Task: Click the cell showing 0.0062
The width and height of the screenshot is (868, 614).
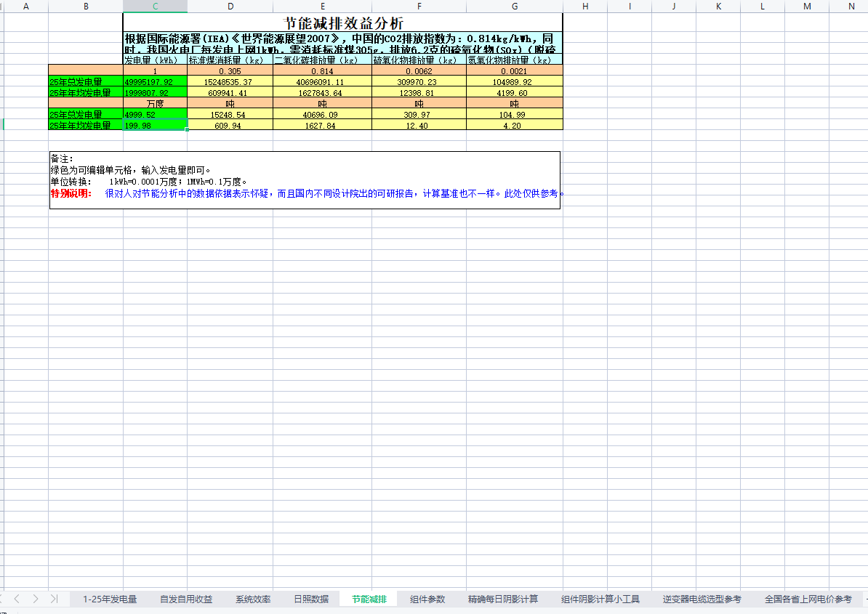Action: [419, 70]
